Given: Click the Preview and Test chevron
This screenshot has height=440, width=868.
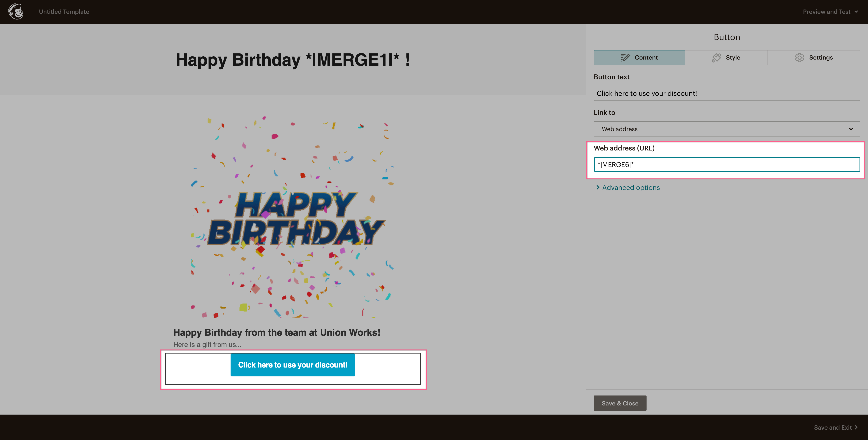Looking at the screenshot, I should [x=856, y=12].
